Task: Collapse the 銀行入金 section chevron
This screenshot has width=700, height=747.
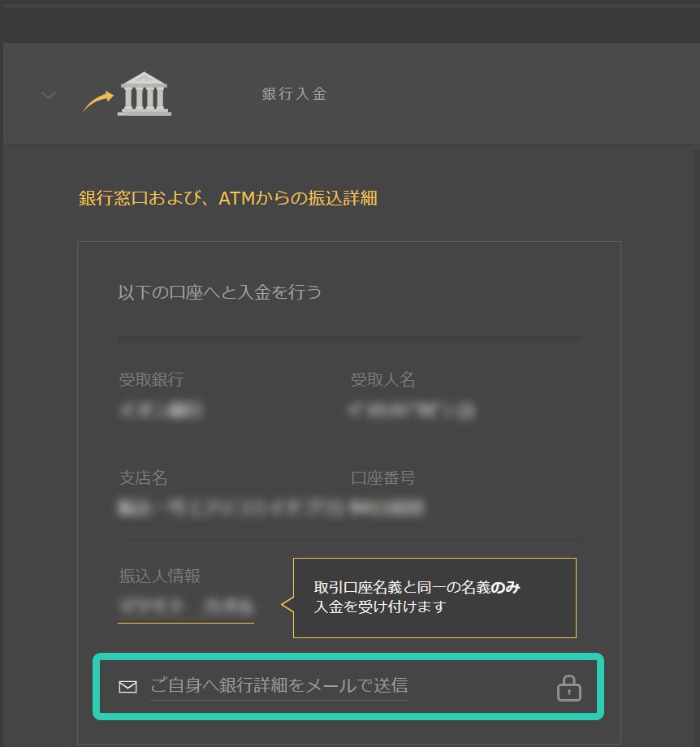Action: coord(49,95)
